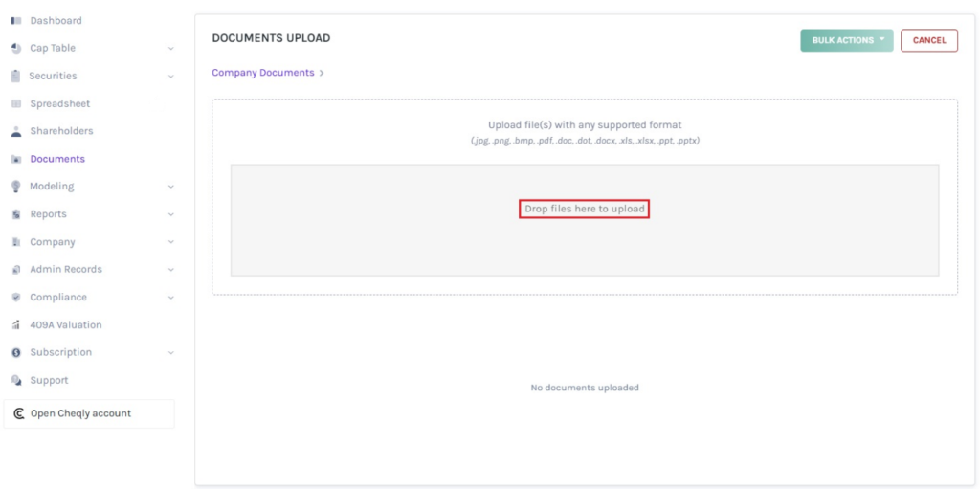Expand the Cap Table submenu chevron
This screenshot has width=980, height=489.
170,48
